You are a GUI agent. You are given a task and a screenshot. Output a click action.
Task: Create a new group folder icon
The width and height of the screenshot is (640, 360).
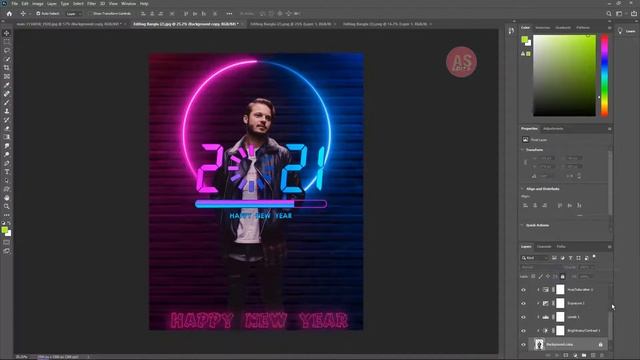[x=584, y=356]
